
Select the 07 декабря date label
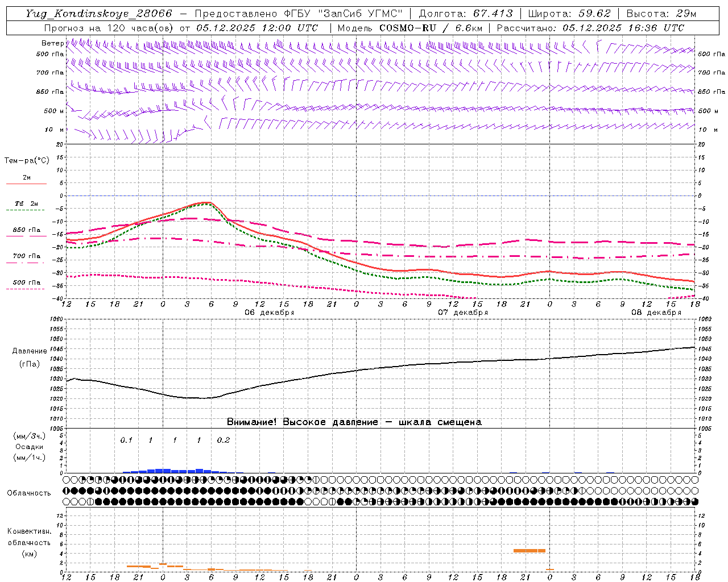pos(463,313)
